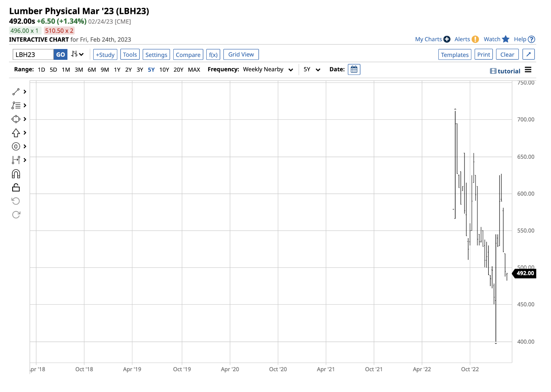Toggle Watch star for this contract

505,39
